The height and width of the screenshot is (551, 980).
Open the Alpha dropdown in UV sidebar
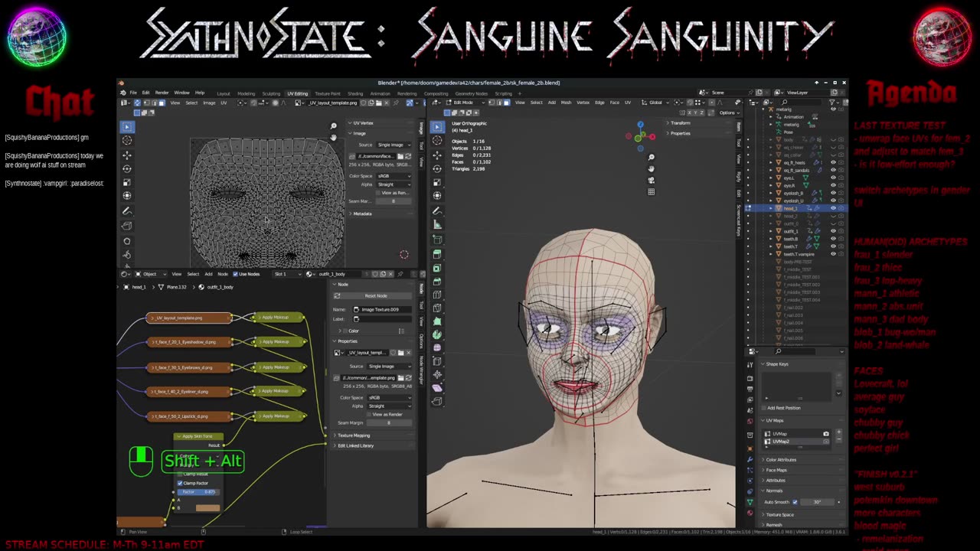[394, 184]
